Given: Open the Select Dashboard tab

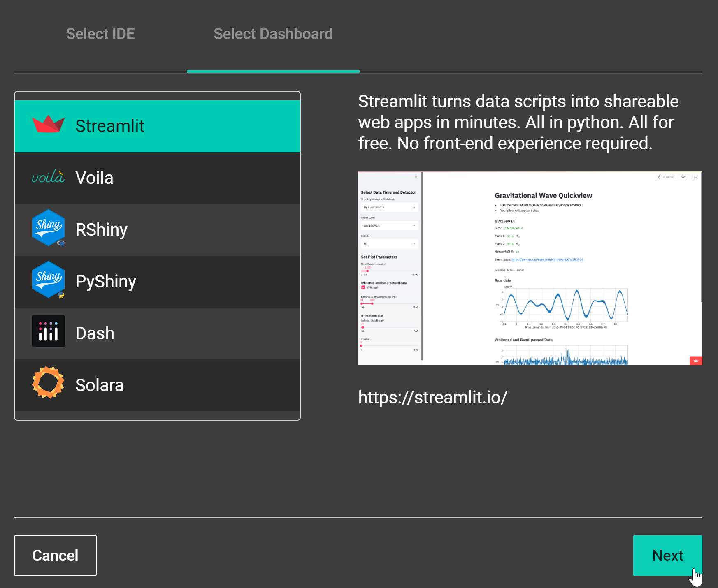Looking at the screenshot, I should click(x=273, y=34).
